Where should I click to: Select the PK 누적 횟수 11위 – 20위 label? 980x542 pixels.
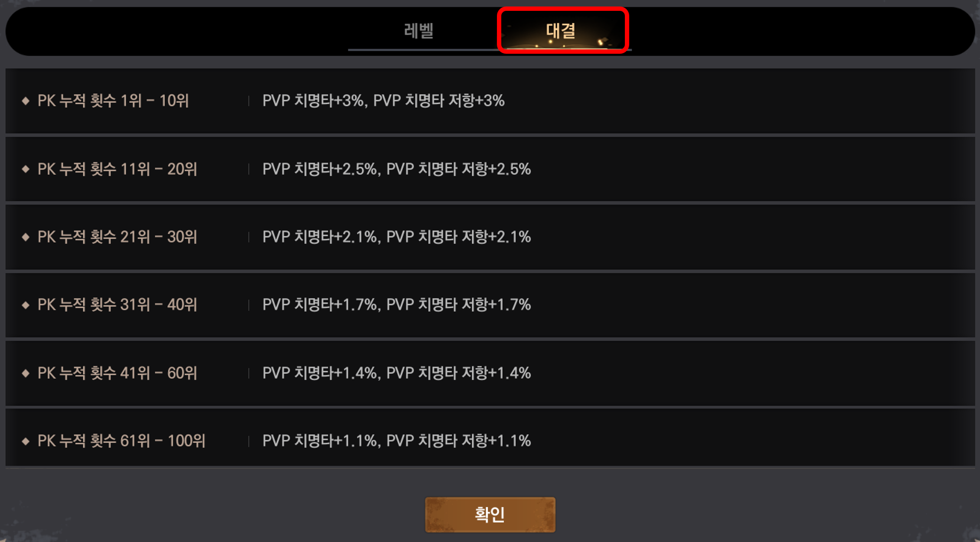click(x=117, y=169)
